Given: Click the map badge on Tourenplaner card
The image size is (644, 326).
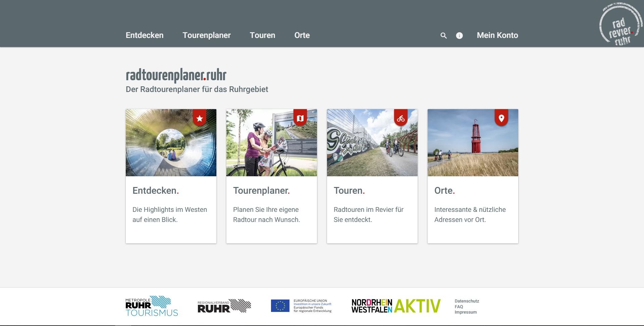Looking at the screenshot, I should (300, 118).
